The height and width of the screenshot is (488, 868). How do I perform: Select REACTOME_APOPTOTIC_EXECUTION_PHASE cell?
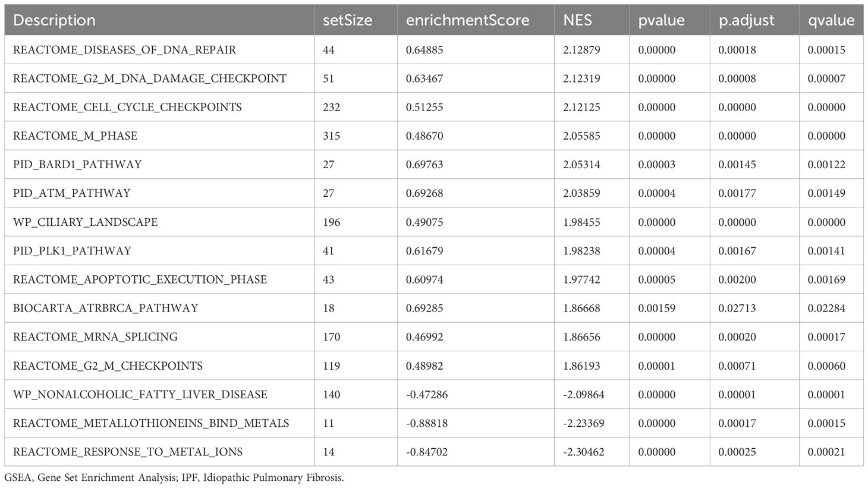click(159, 279)
